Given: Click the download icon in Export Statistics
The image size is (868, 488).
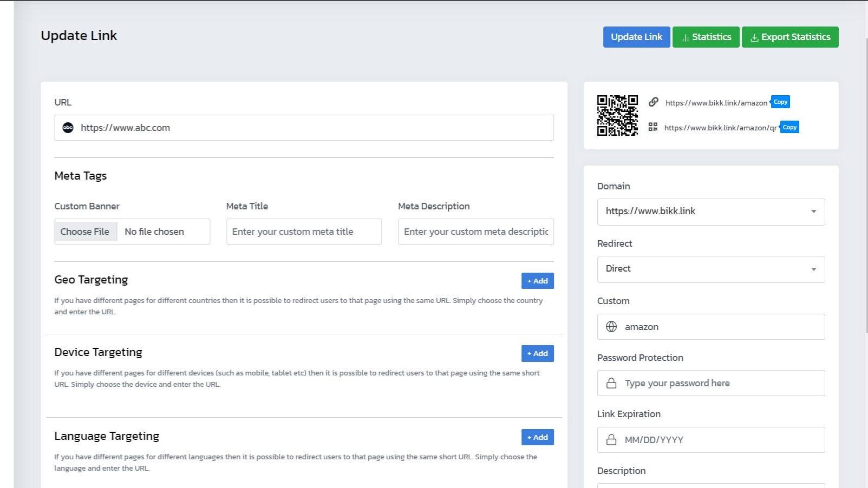Looking at the screenshot, I should 754,37.
